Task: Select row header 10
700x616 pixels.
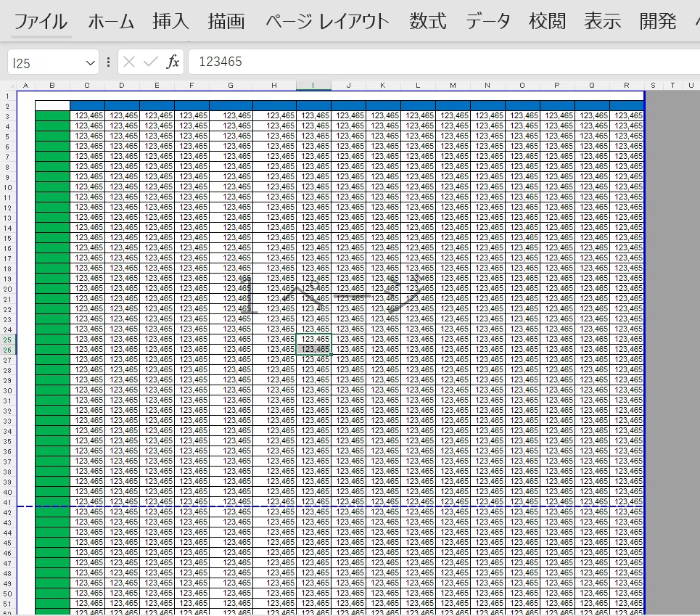Action: pos(7,187)
